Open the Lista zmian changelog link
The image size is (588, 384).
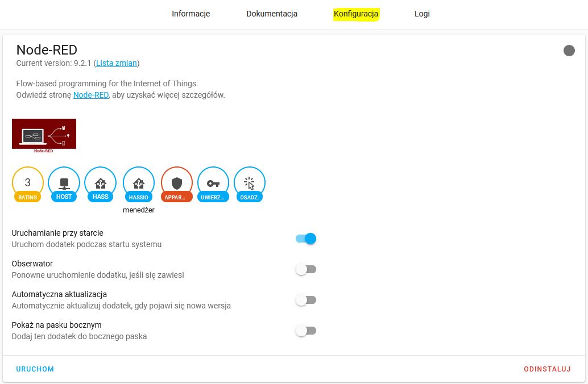point(117,63)
